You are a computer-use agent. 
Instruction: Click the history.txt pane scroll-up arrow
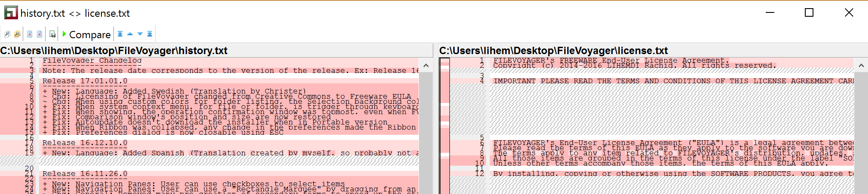pos(426,66)
